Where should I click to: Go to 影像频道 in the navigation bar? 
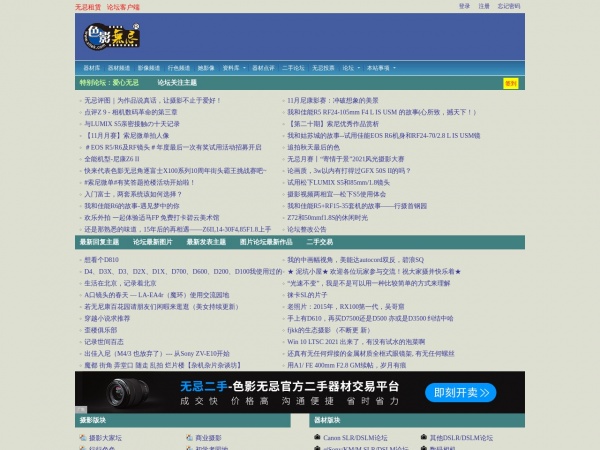(147, 68)
